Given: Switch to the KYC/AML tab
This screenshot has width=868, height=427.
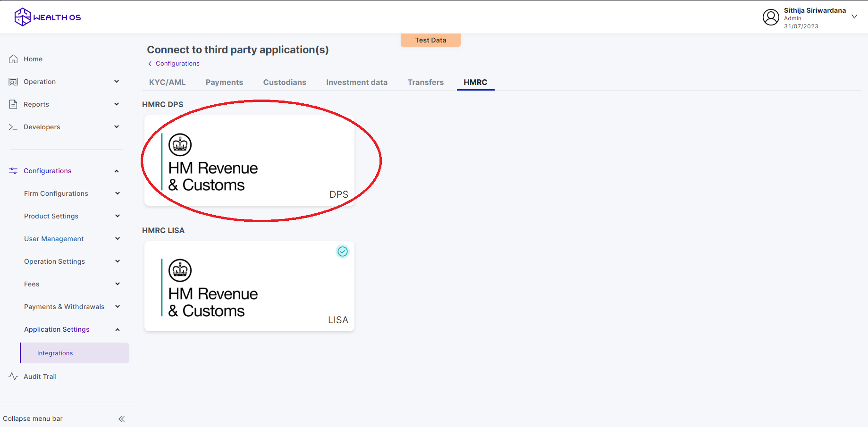Looking at the screenshot, I should (x=168, y=82).
